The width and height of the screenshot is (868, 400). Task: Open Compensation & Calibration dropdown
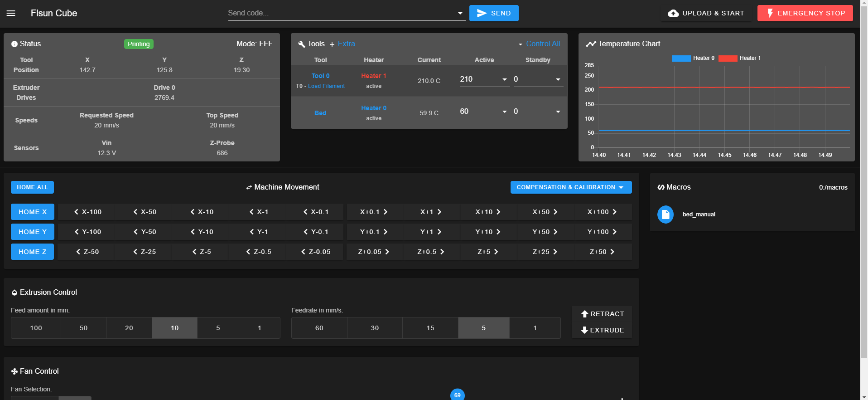point(571,187)
